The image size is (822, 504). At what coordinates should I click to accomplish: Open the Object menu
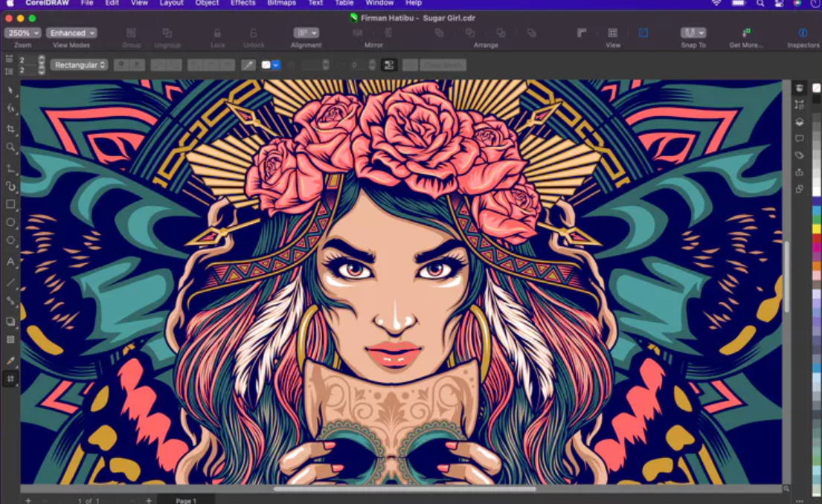207,3
